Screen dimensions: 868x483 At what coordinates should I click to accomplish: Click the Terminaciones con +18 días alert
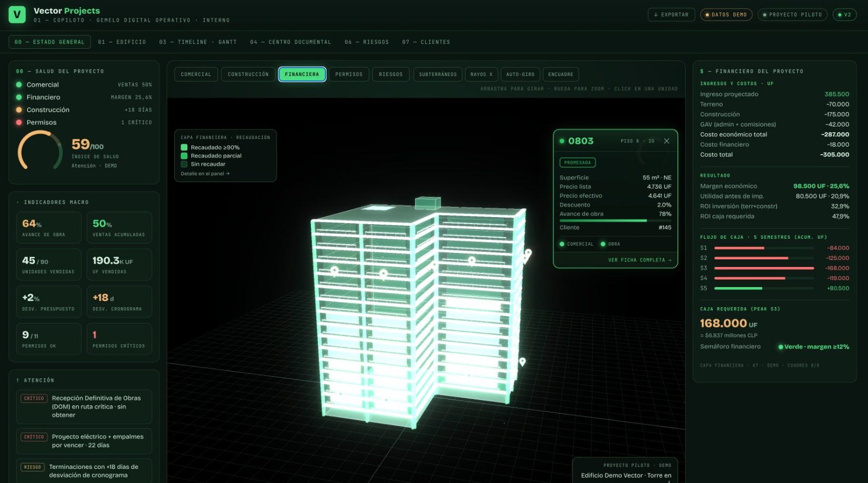click(x=84, y=471)
